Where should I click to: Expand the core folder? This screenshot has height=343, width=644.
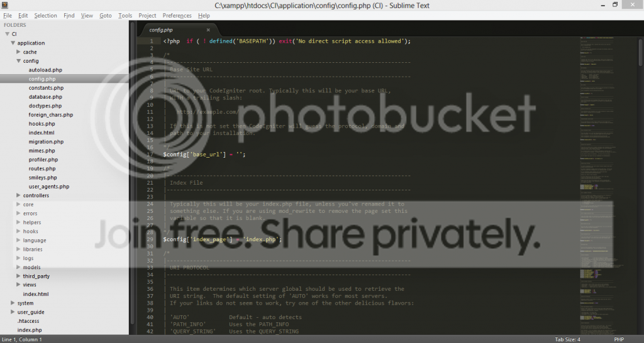[x=18, y=204]
